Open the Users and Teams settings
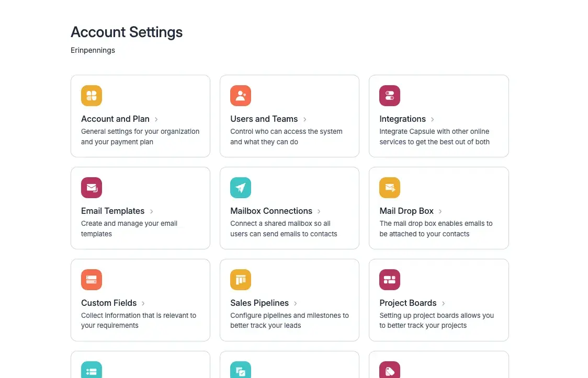 [x=264, y=119]
